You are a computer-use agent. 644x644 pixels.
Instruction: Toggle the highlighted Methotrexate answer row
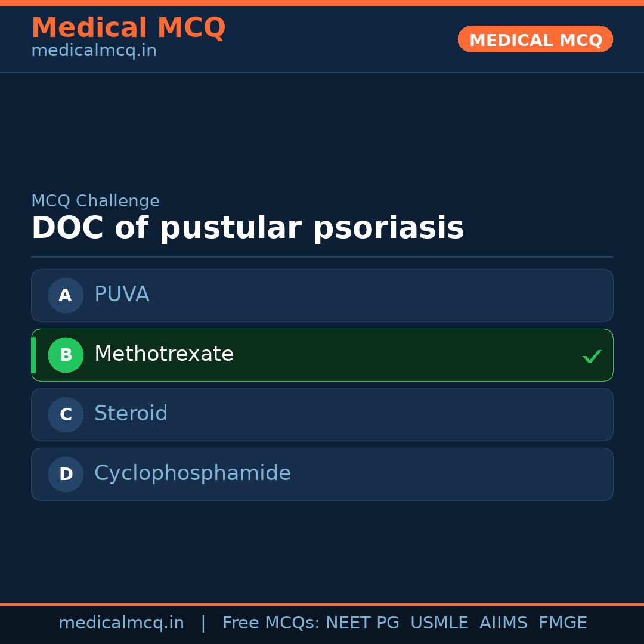tap(322, 355)
